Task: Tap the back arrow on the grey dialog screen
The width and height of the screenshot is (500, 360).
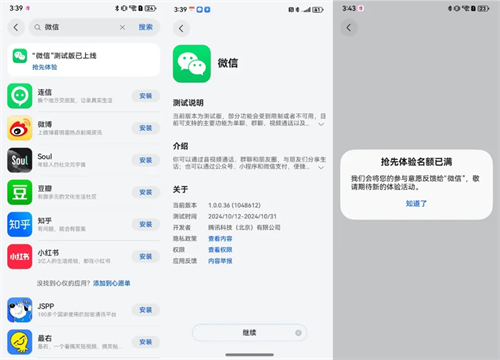Action: [x=349, y=28]
